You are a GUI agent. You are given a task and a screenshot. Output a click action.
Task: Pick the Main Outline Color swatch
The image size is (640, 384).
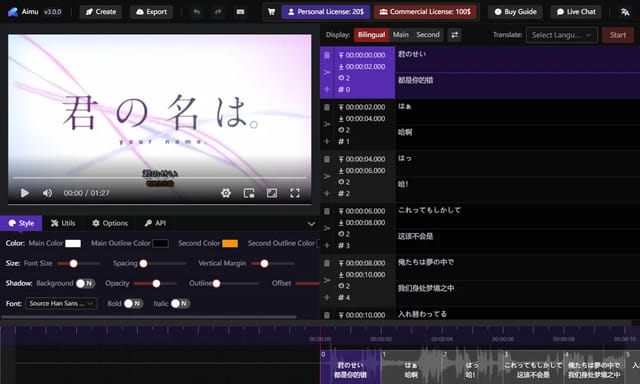[x=160, y=244]
